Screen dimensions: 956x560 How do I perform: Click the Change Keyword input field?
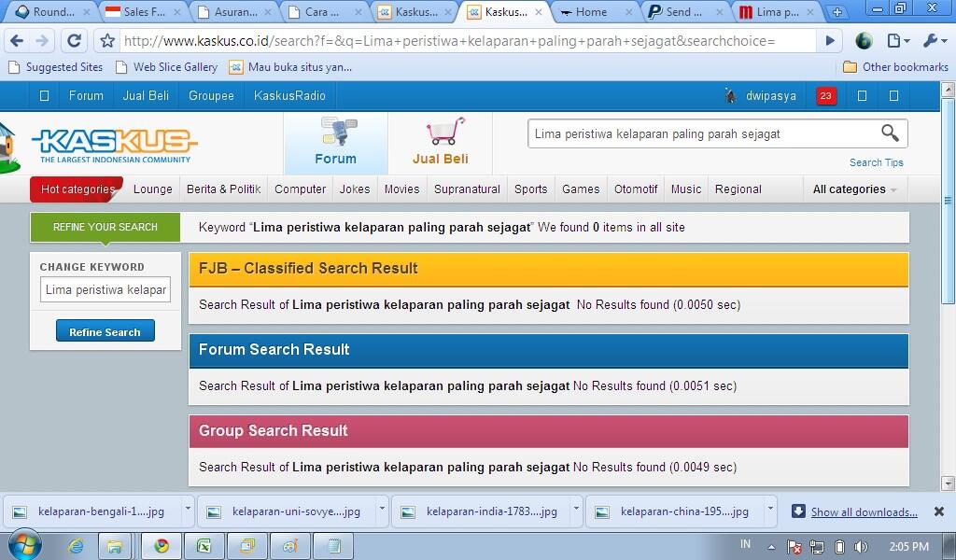click(105, 289)
